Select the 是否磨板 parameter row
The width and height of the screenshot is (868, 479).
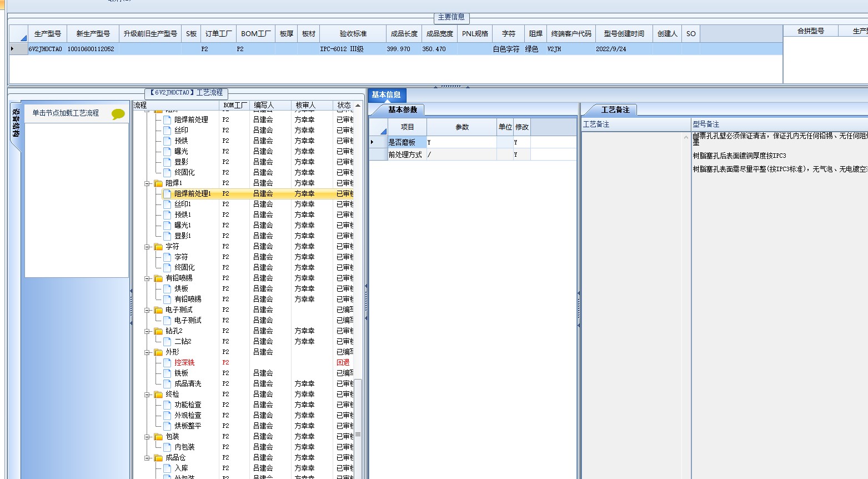click(473, 142)
